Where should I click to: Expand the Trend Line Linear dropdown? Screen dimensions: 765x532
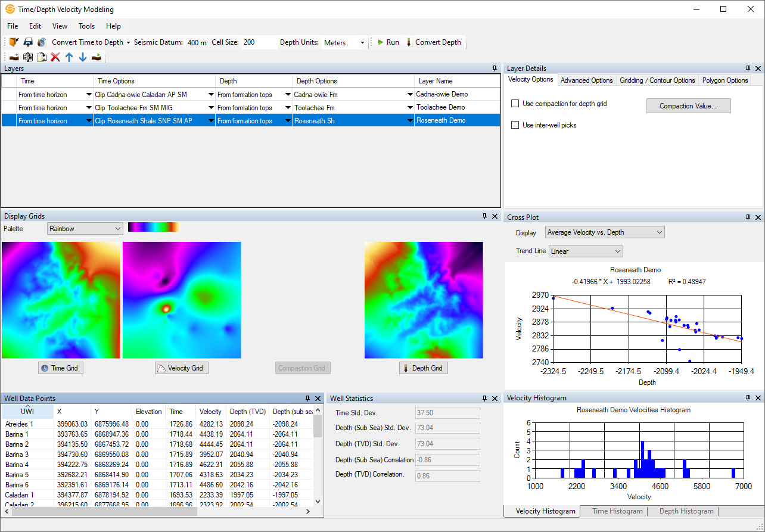[585, 251]
